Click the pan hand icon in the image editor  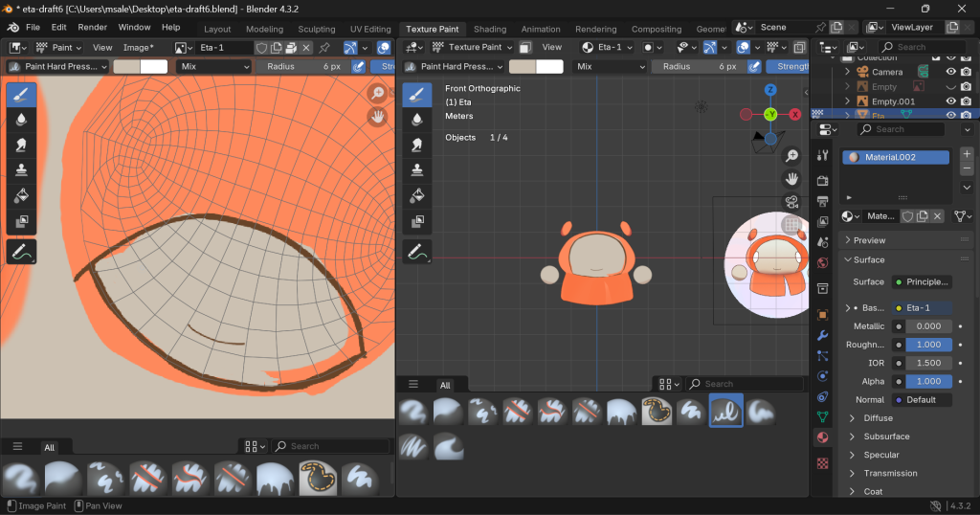377,116
